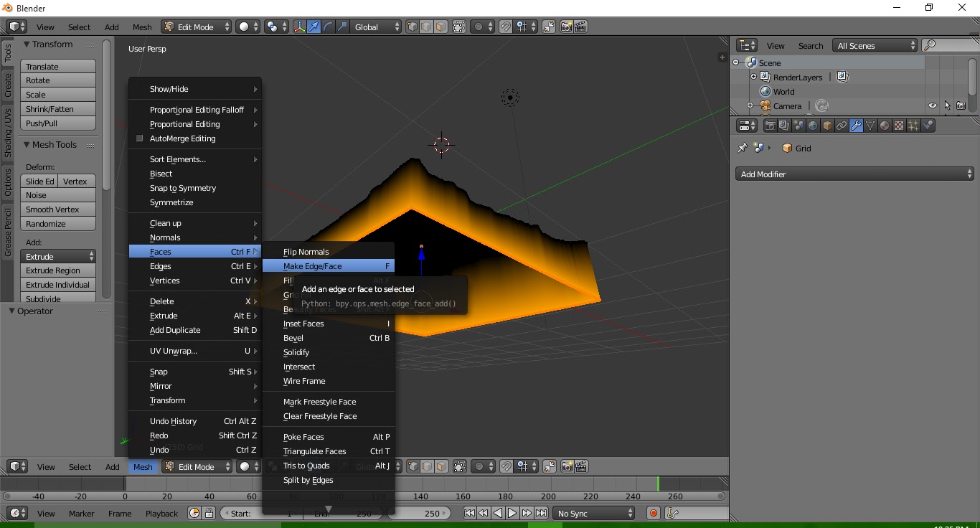
Task: Select the scale manipulator in the upper header
Action: pyautogui.click(x=342, y=27)
